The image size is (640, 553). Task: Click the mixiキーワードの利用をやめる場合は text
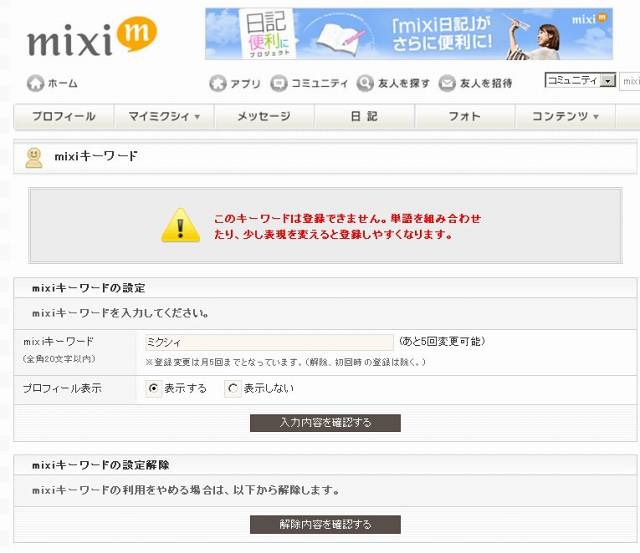coord(185,490)
